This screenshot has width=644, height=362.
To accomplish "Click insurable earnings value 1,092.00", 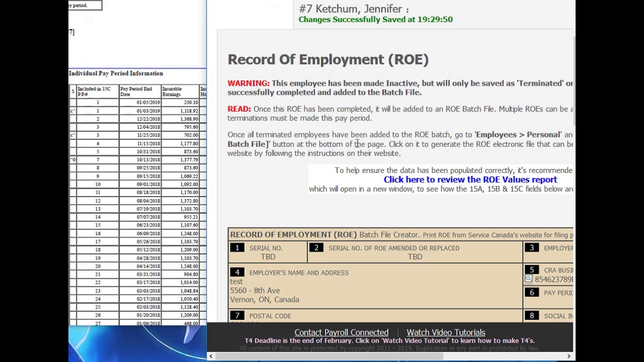I will point(189,185).
